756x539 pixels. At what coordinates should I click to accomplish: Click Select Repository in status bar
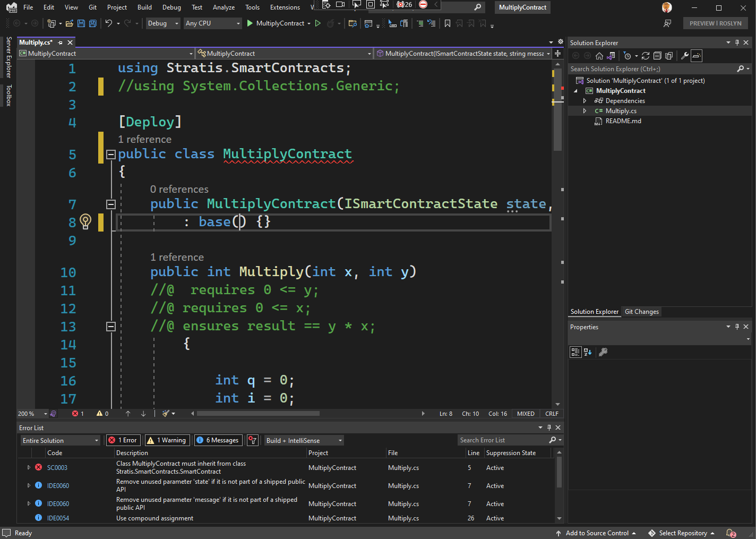click(x=683, y=533)
